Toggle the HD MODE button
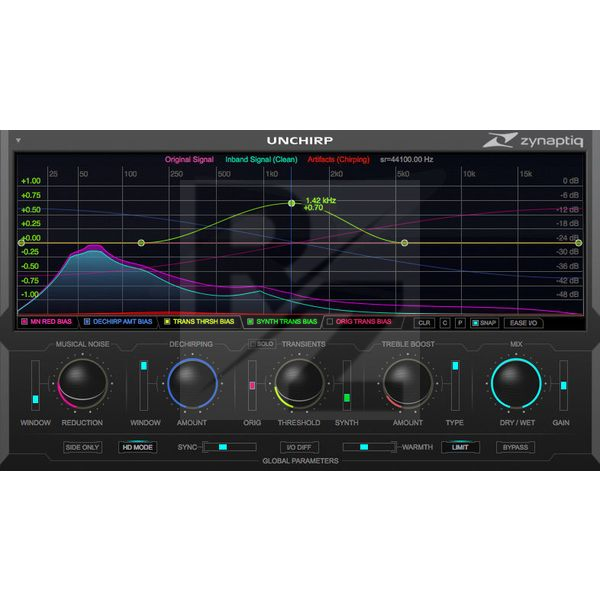This screenshot has width=600, height=600. pos(137,447)
